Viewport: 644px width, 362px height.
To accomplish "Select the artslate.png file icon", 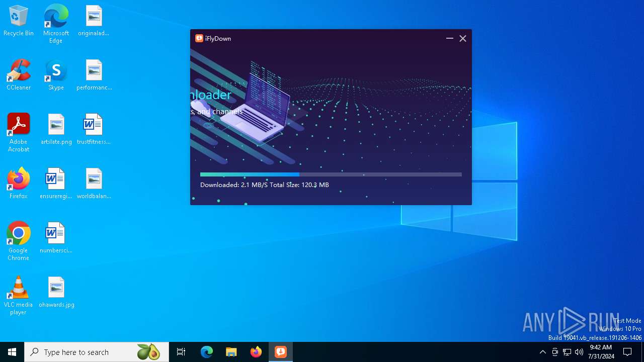I will coord(56,130).
